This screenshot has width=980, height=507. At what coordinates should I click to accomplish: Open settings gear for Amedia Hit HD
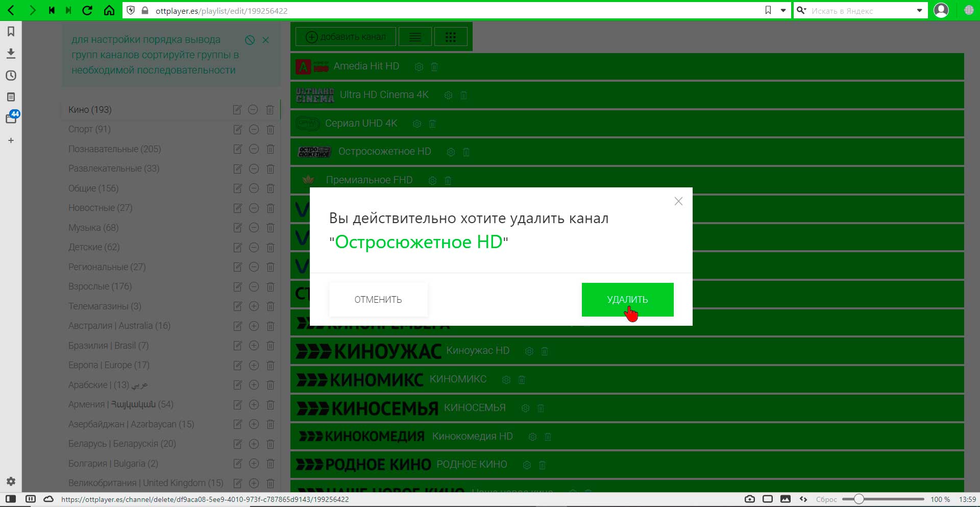419,67
